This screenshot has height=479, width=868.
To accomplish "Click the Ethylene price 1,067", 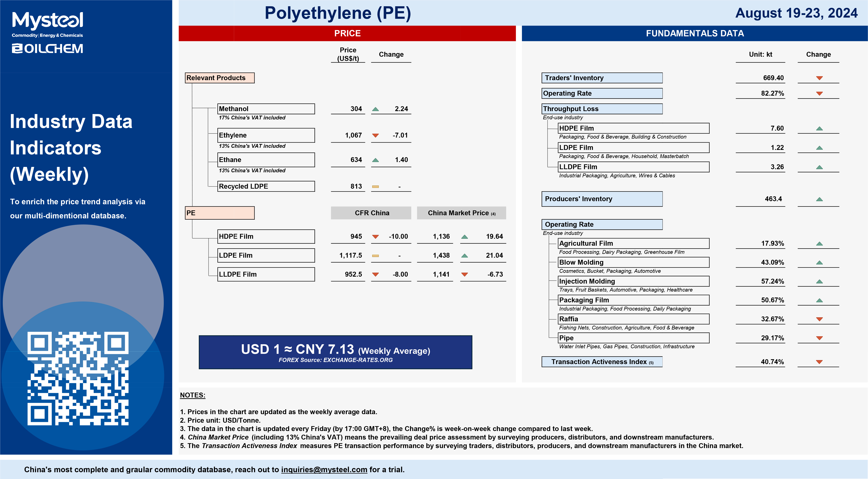I will coord(353,135).
